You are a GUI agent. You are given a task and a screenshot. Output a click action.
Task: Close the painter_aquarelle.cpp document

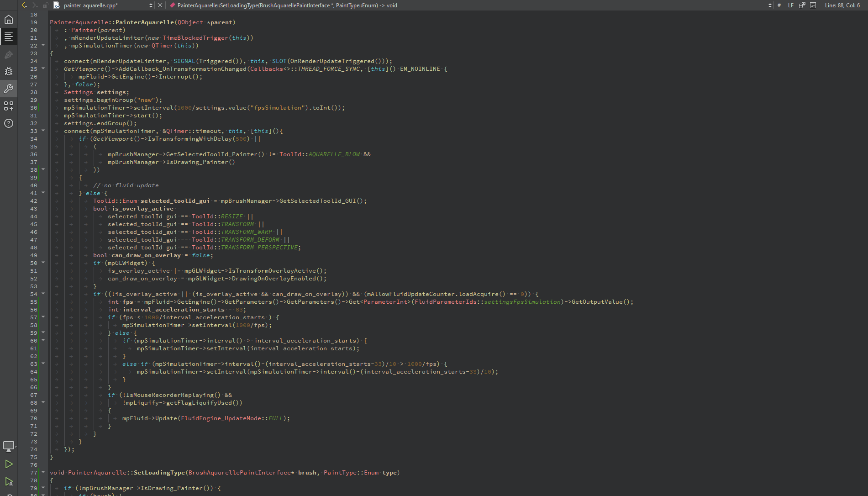point(160,5)
